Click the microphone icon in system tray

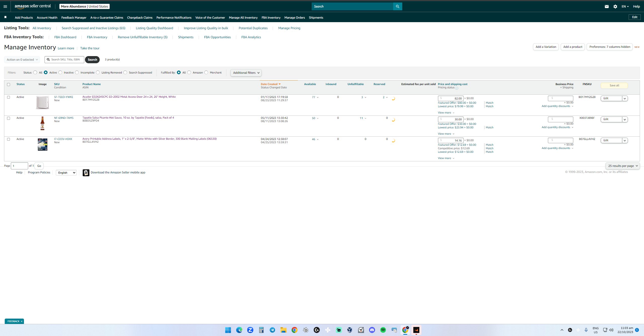pyautogui.click(x=586, y=330)
